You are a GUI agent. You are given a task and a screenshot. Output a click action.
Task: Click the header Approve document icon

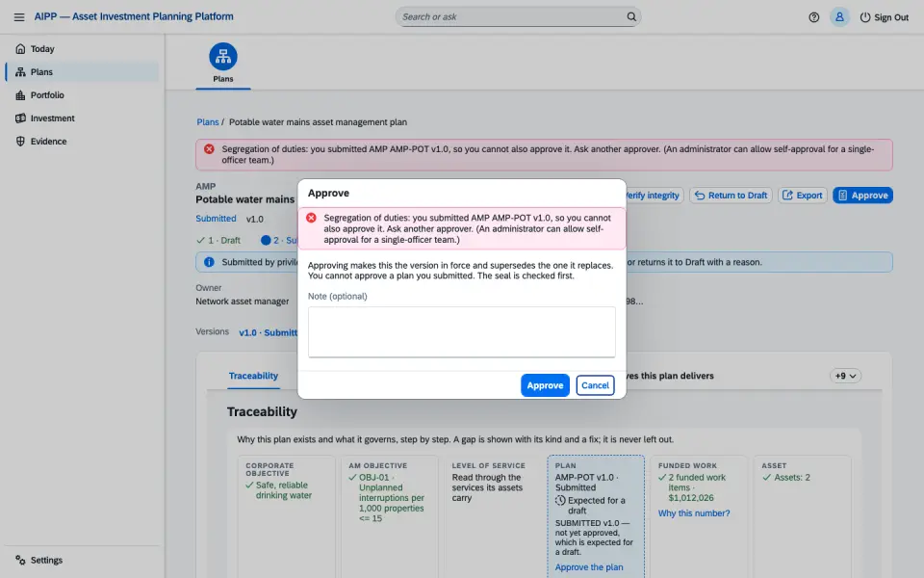pyautogui.click(x=843, y=196)
